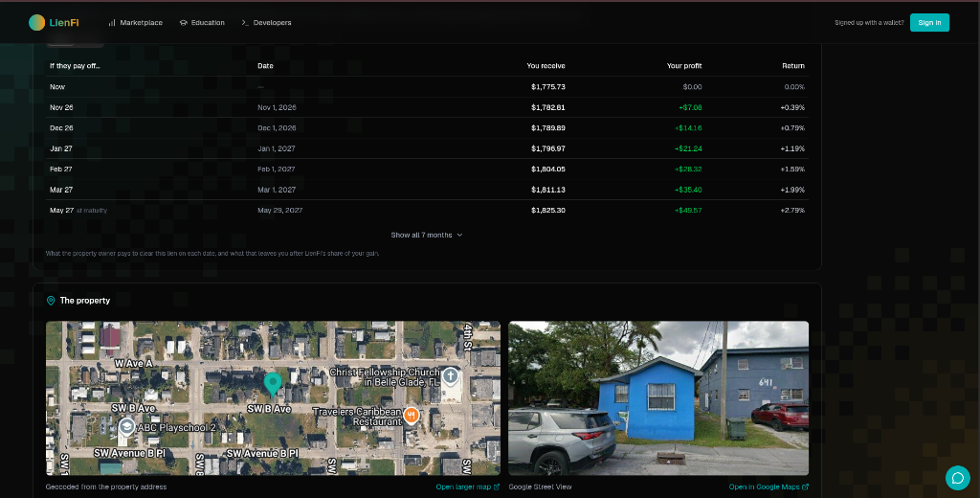Open the chat support bubble icon
The width and height of the screenshot is (980, 498).
(957, 479)
